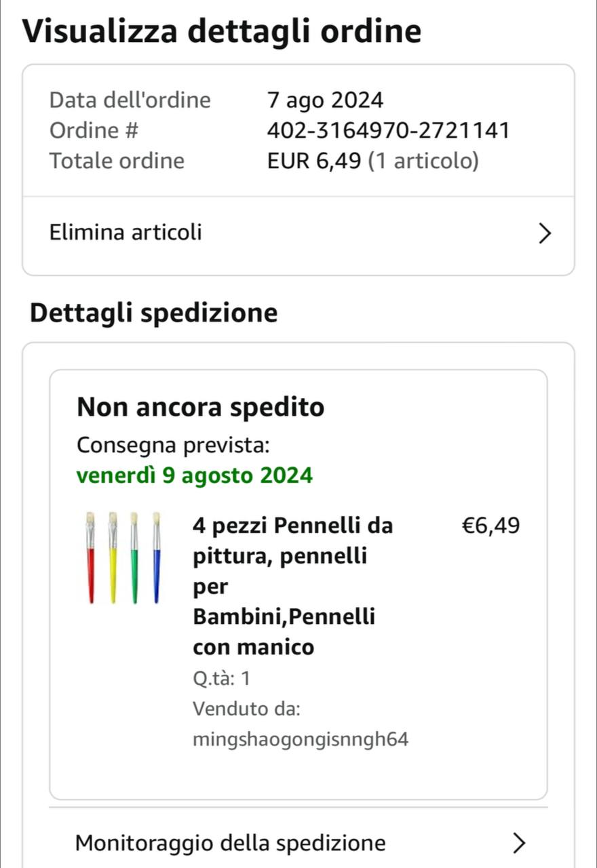597x868 pixels.
Task: Open Monitoraggio della spedizione
Action: [231, 843]
